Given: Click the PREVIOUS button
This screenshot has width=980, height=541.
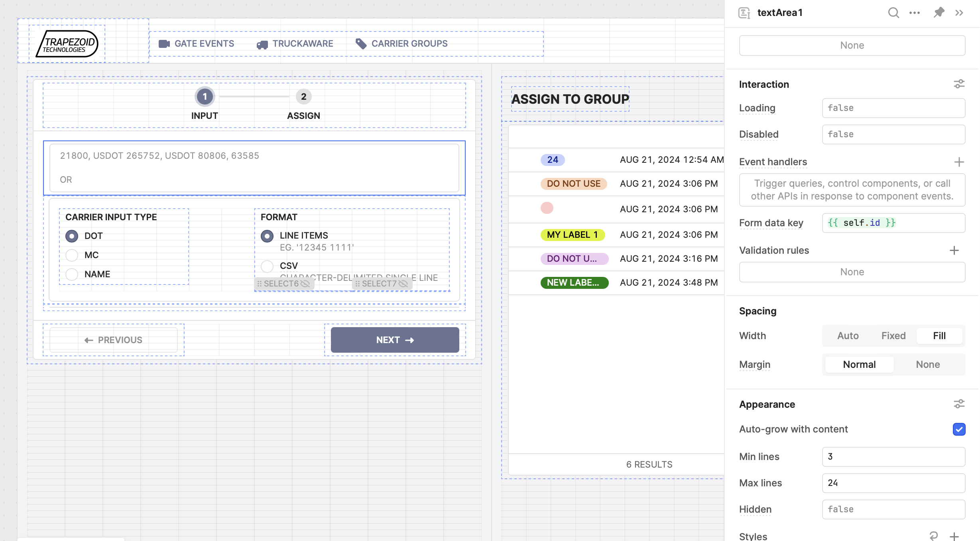Looking at the screenshot, I should [114, 340].
